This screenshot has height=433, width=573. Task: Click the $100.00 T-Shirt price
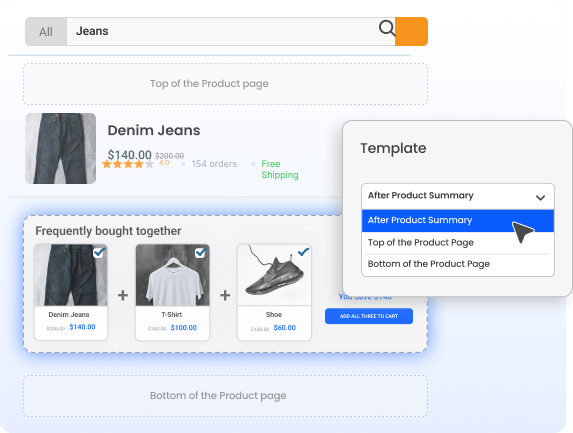(x=183, y=328)
